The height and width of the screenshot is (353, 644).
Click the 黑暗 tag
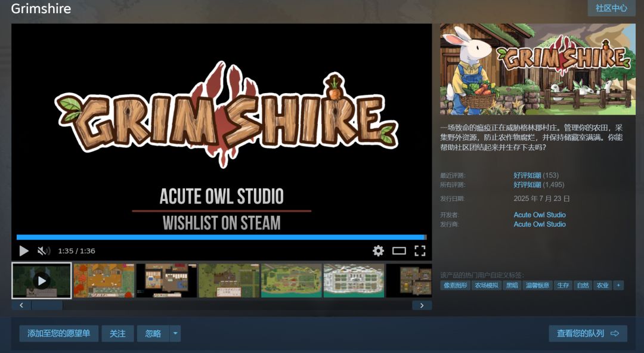pos(512,285)
